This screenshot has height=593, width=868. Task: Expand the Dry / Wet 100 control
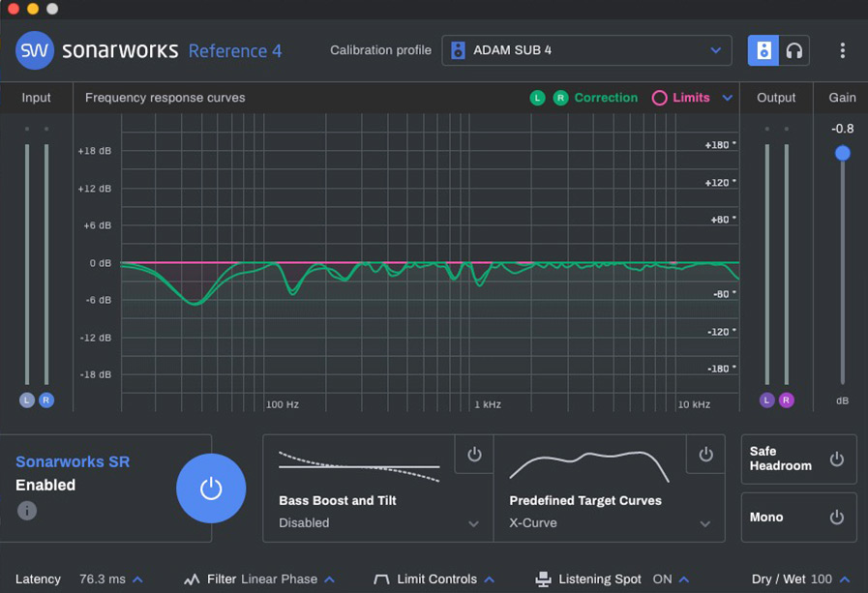[845, 579]
